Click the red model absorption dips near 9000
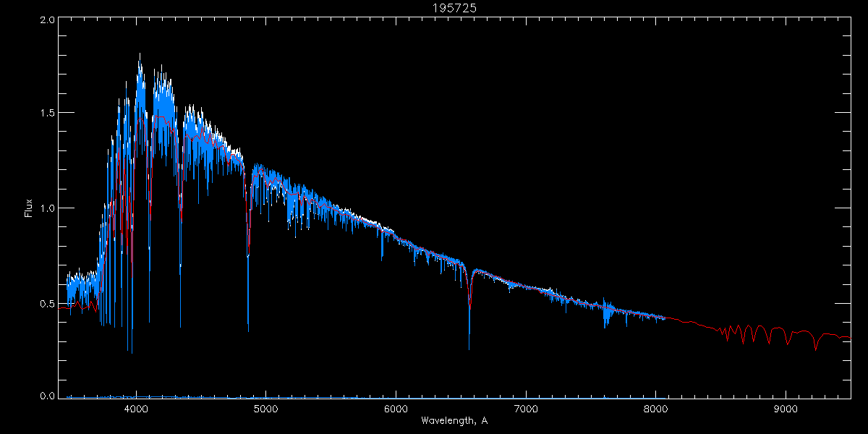 tap(788, 344)
